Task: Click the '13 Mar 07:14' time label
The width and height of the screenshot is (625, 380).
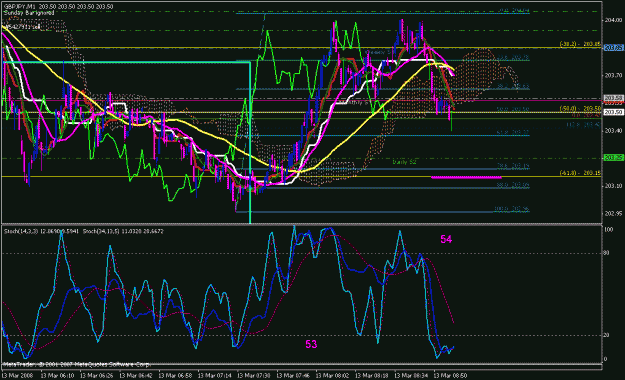Action: pos(214,376)
